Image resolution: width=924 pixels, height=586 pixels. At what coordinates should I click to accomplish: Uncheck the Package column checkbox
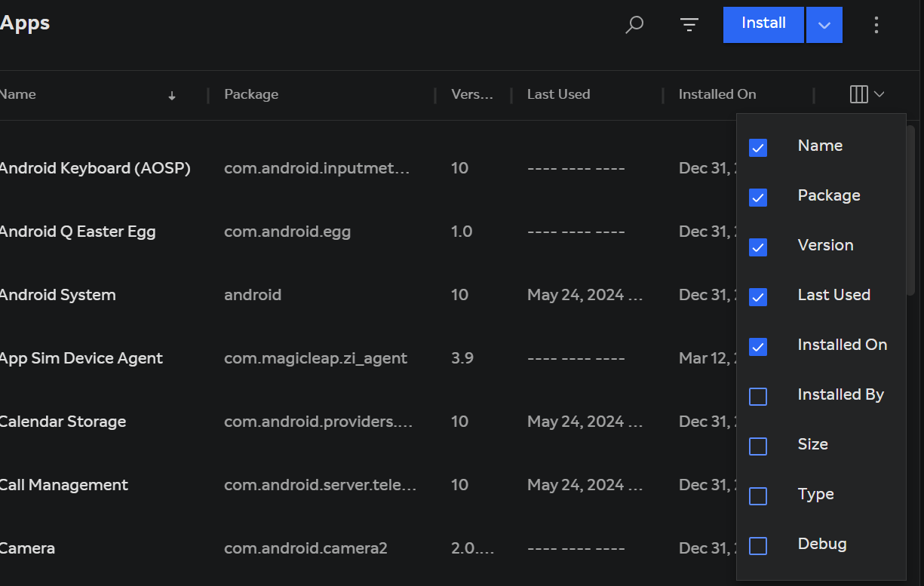click(757, 197)
